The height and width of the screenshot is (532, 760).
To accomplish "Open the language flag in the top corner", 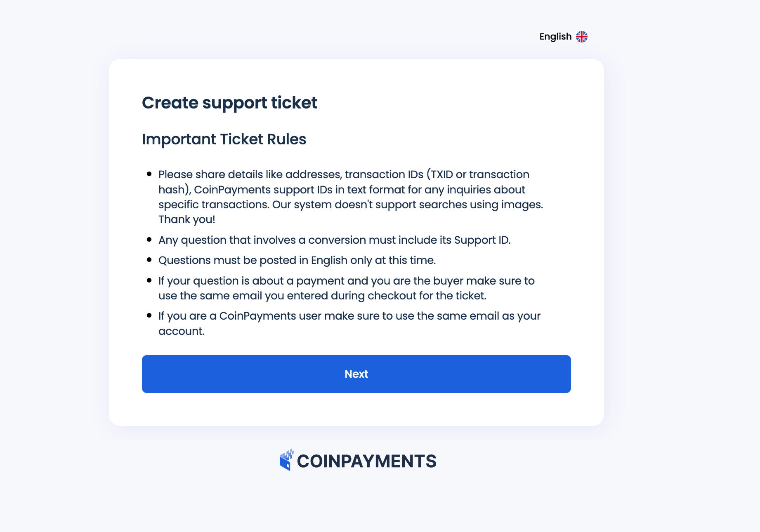I will (x=582, y=37).
